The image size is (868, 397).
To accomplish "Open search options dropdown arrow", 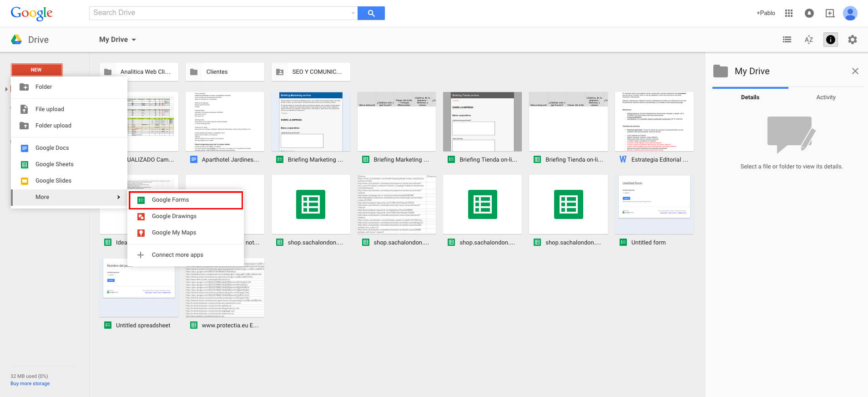I will click(353, 13).
